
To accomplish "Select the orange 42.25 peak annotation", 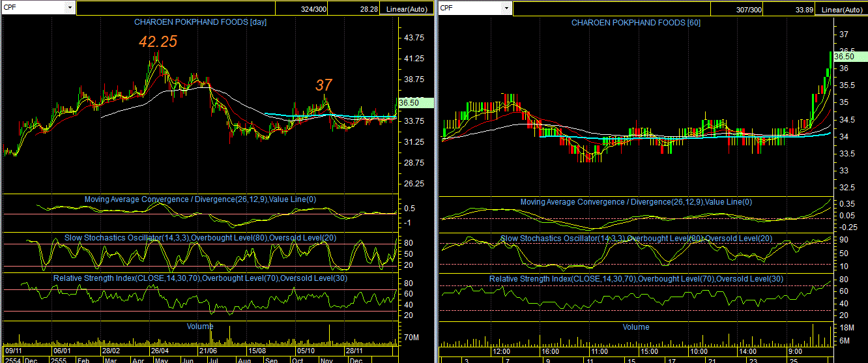I will (x=158, y=41).
